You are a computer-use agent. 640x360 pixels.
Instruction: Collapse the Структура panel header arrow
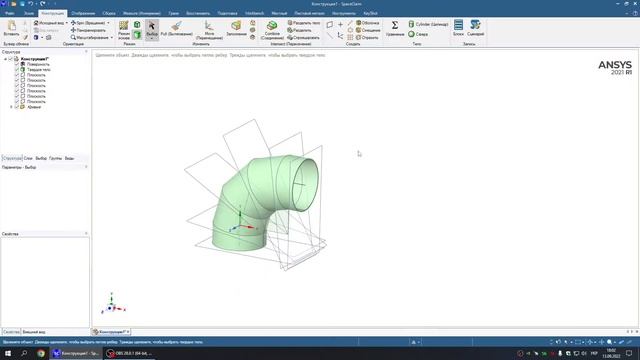[86, 52]
